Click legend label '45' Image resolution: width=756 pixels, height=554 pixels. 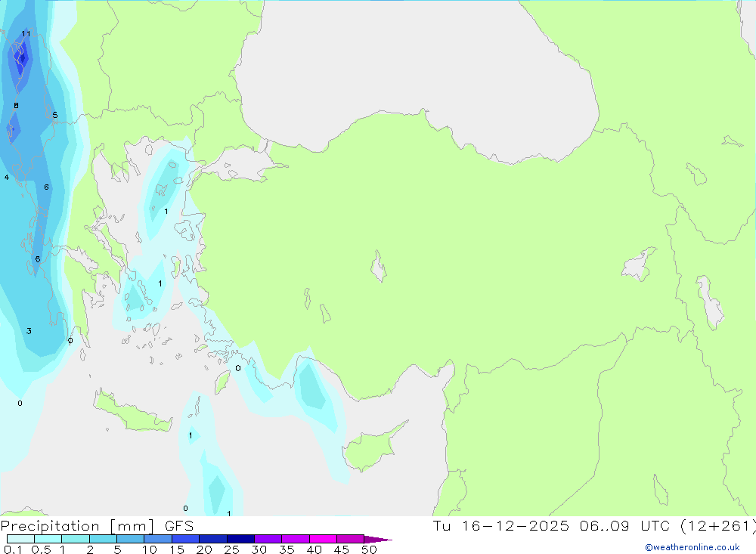point(342,549)
